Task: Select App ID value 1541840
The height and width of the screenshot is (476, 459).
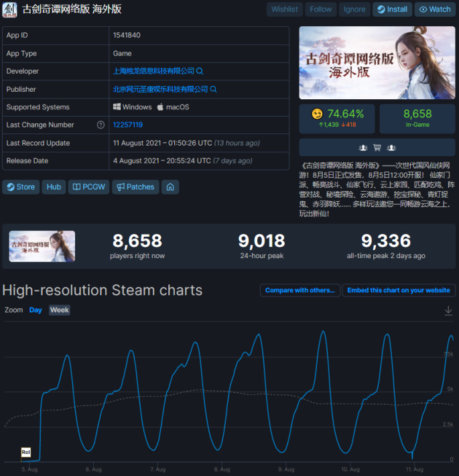Action: (127, 36)
